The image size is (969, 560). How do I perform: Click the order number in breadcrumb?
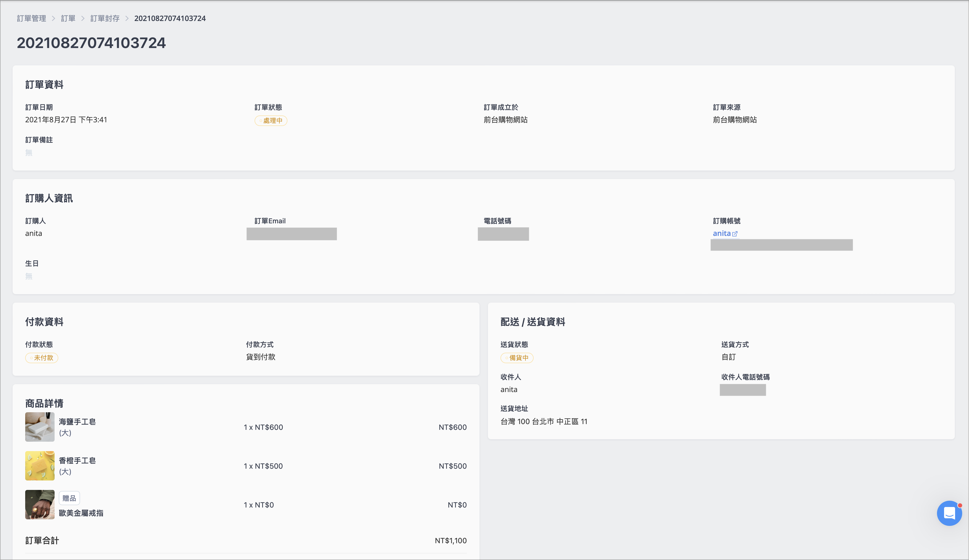(170, 18)
